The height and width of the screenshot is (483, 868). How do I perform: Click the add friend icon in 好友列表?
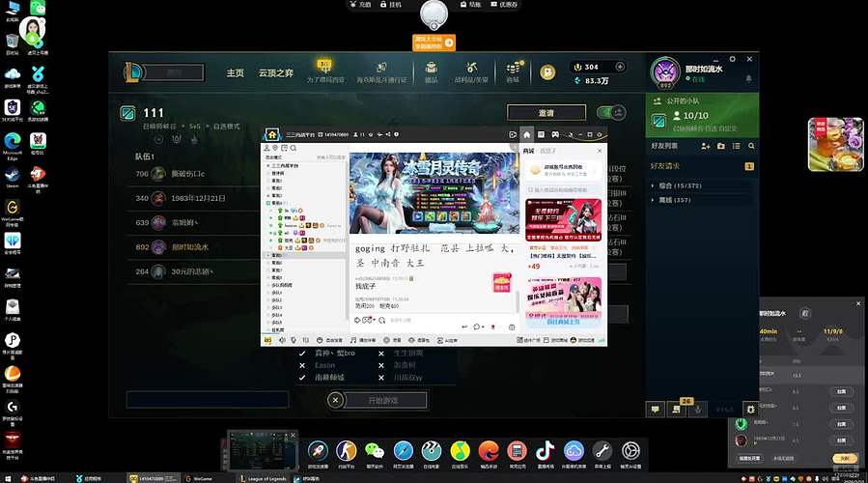pyautogui.click(x=705, y=146)
